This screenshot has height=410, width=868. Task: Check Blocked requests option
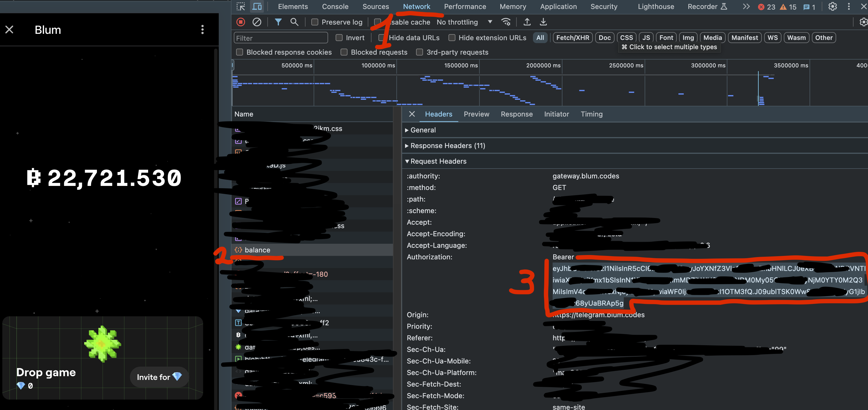[x=344, y=52]
